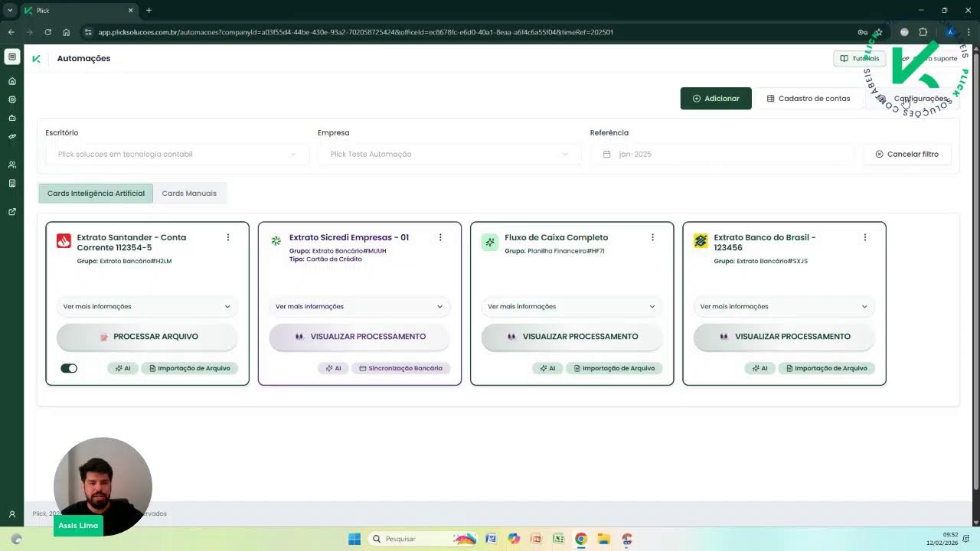Image resolution: width=980 pixels, height=551 pixels.
Task: Expand Ver mais informações on Fluxo de Caixa card
Action: [571, 306]
